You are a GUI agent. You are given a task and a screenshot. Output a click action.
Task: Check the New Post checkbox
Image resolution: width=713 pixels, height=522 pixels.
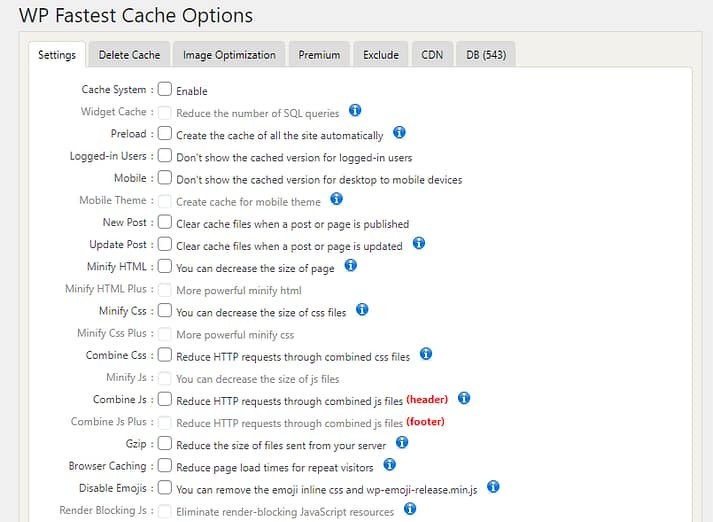pos(165,222)
